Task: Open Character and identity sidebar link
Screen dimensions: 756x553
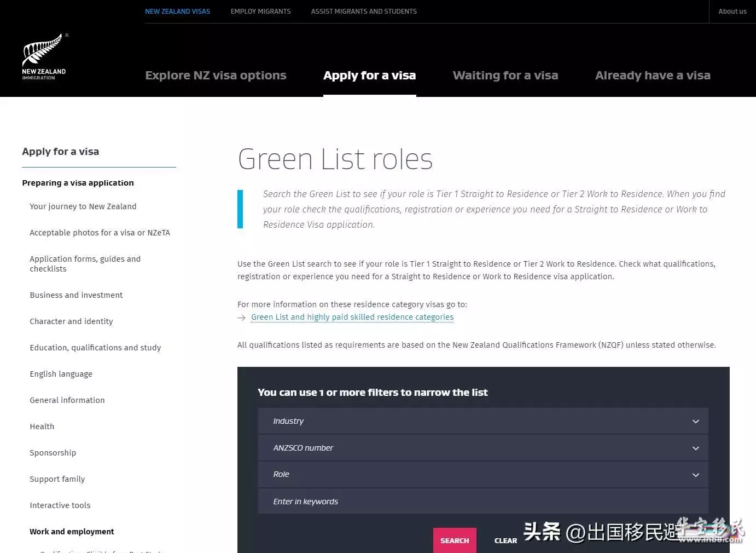Action: click(71, 321)
